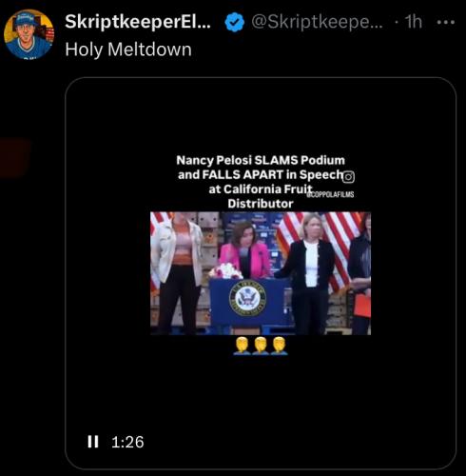This screenshot has height=476, width=466.
Task: Select the @COPPOLAFILMS watermark text
Action: [330, 194]
